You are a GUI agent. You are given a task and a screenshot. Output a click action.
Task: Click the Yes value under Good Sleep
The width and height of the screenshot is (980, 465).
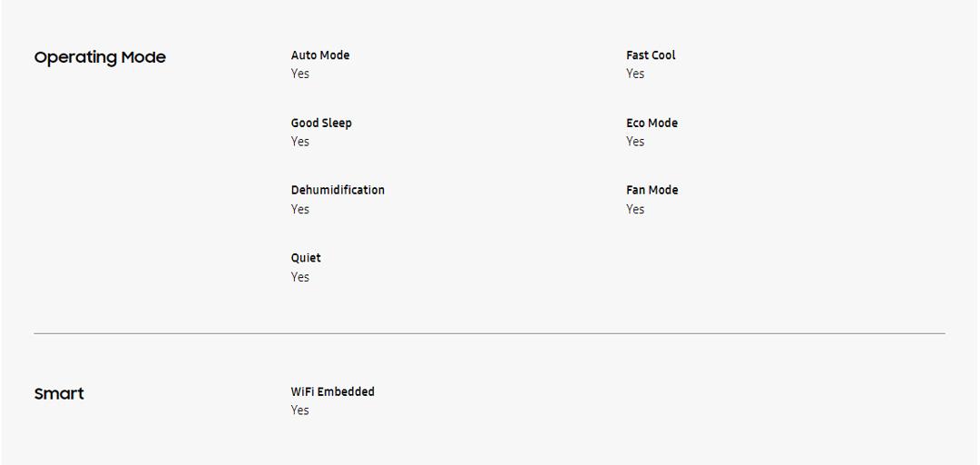[x=300, y=142]
